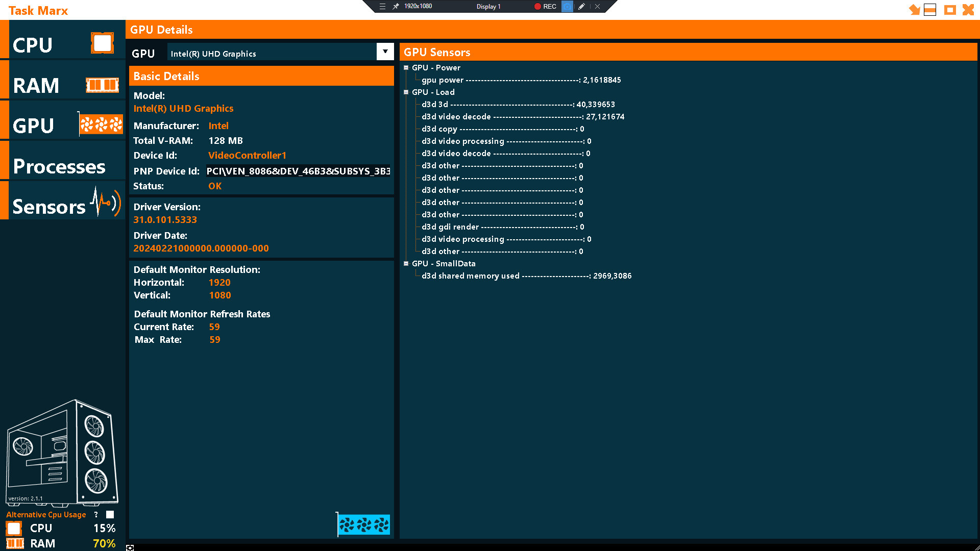Click the help question mark button
980x551 pixels.
pos(95,515)
